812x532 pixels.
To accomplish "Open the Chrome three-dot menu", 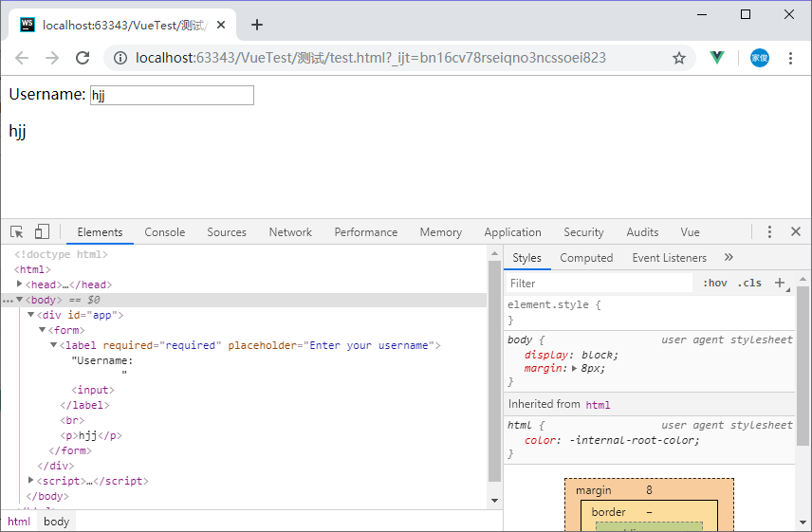I will click(x=791, y=58).
